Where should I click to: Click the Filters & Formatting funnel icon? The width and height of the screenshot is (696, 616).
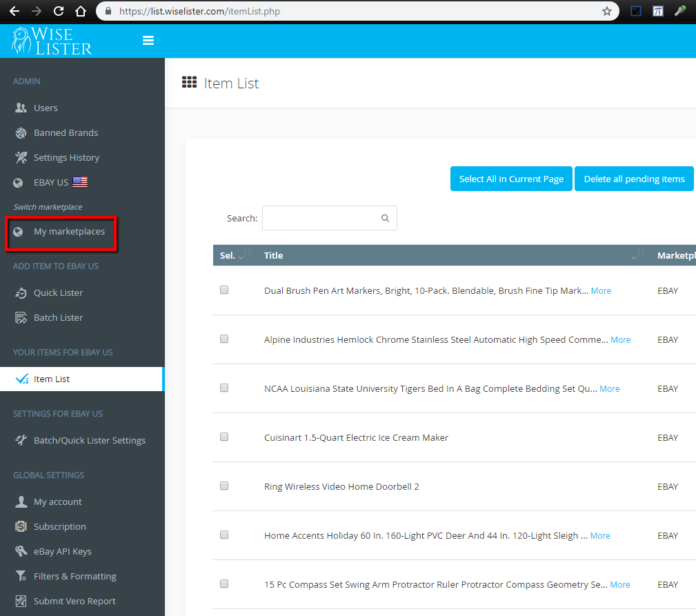coord(21,576)
